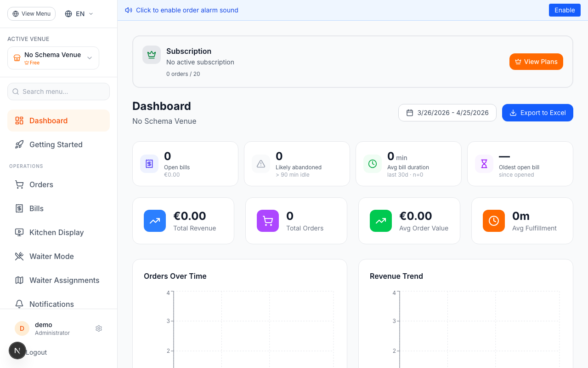Click the search menu input field
The height and width of the screenshot is (368, 588).
pos(58,92)
